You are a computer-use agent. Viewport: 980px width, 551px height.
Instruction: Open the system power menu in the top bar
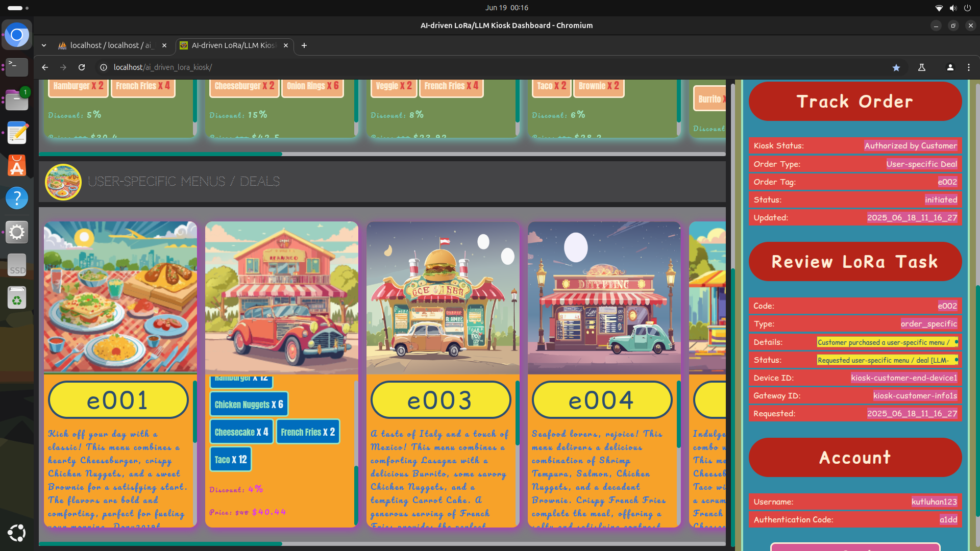click(x=967, y=8)
